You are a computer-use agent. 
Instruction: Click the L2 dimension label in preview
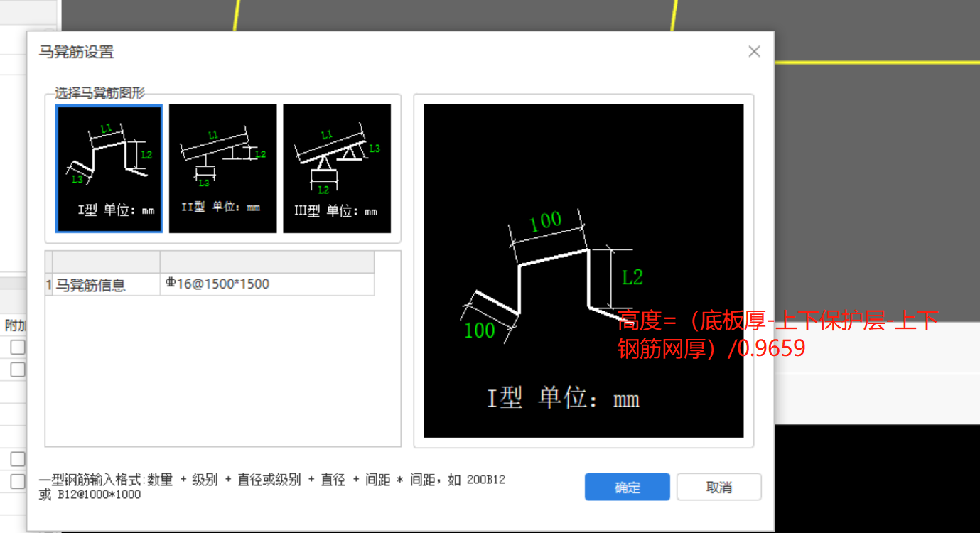pyautogui.click(x=632, y=277)
